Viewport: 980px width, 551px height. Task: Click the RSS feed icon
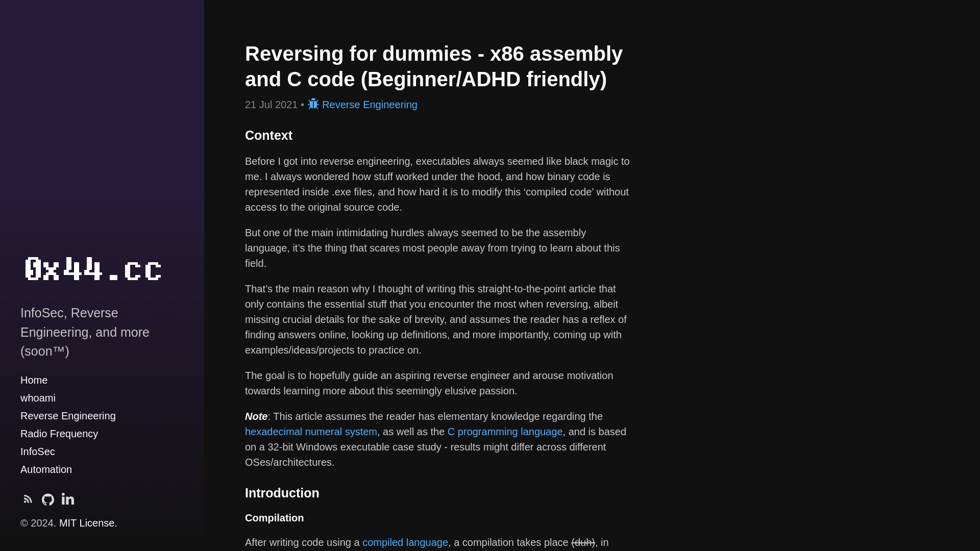point(28,499)
